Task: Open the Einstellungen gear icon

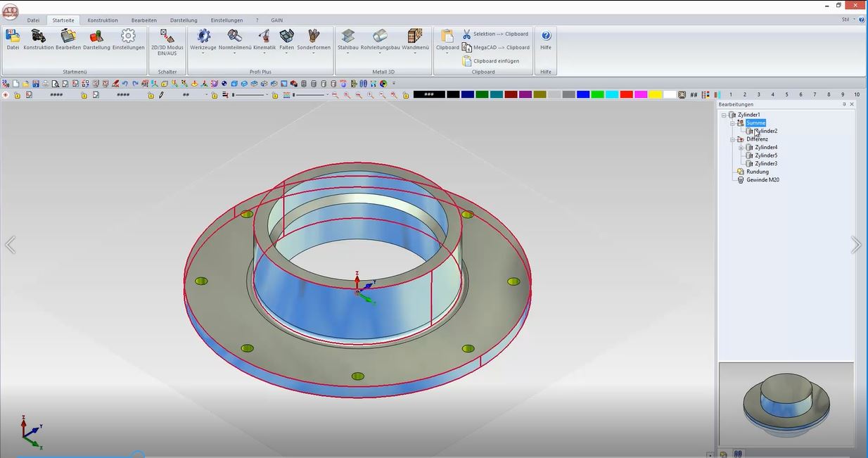Action: pyautogui.click(x=128, y=39)
